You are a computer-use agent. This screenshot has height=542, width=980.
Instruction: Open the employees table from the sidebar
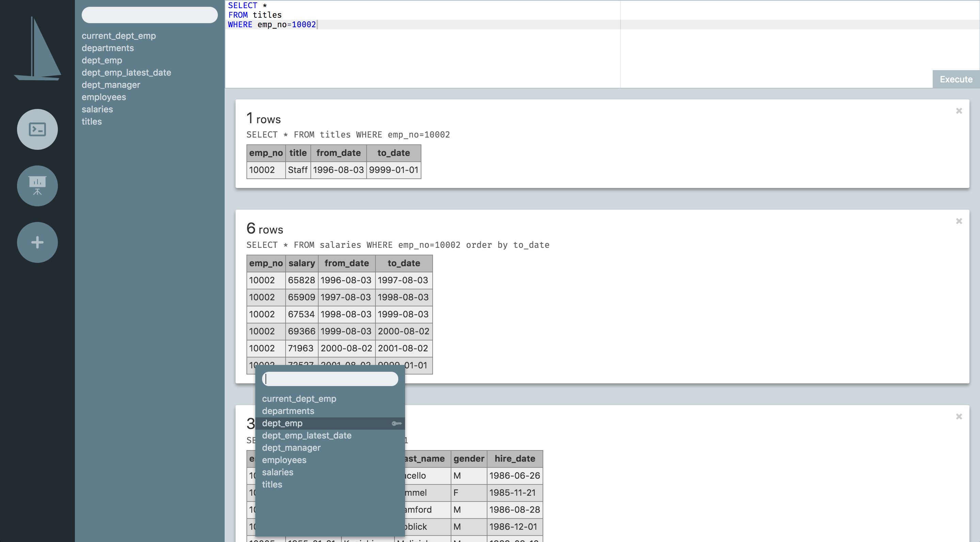(103, 97)
